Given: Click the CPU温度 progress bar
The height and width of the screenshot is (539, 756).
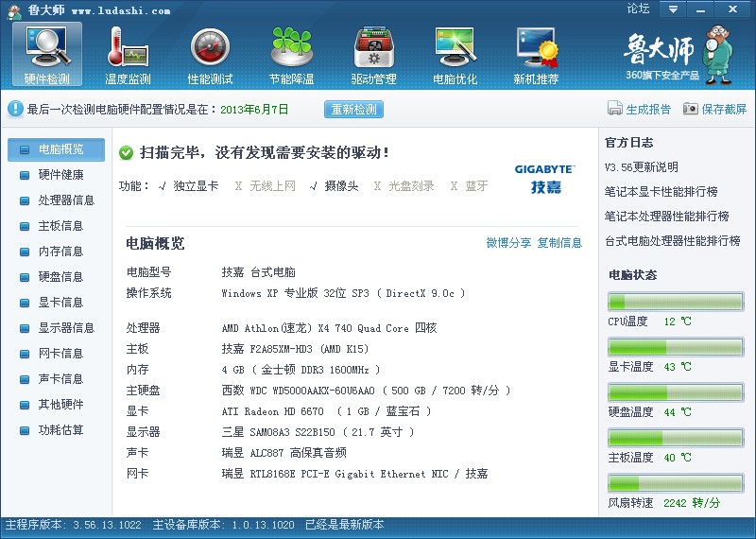Looking at the screenshot, I should 676,302.
